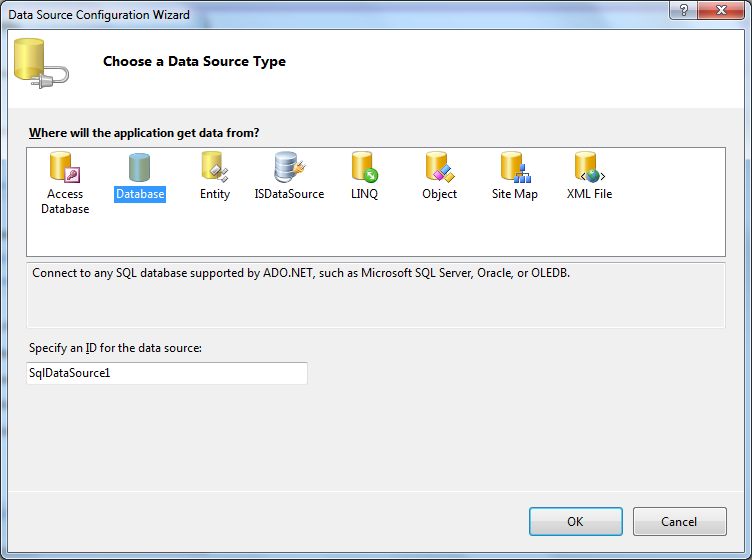The height and width of the screenshot is (560, 752).
Task: Select the Object data source icon
Action: [439, 167]
